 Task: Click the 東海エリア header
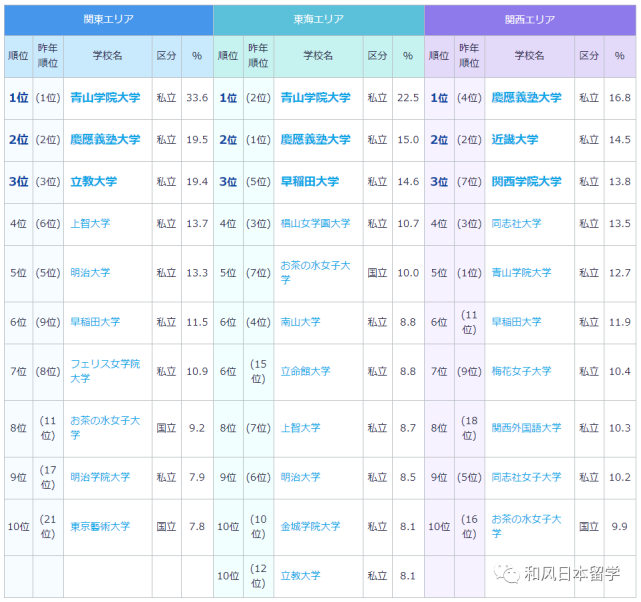tap(319, 20)
